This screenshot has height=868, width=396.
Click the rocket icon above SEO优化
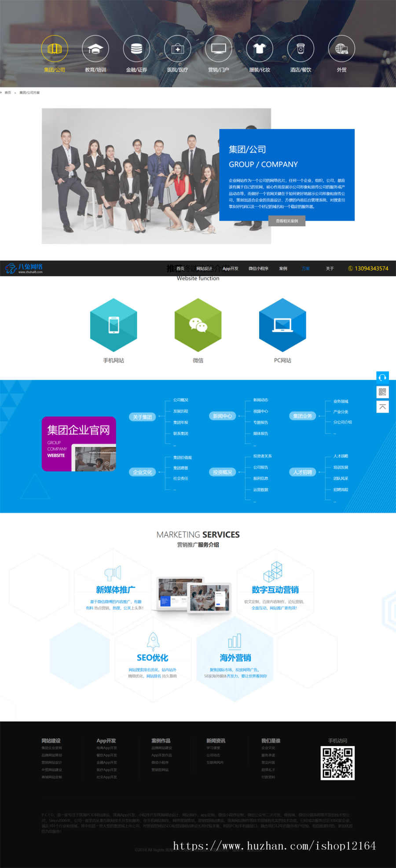[x=153, y=641]
